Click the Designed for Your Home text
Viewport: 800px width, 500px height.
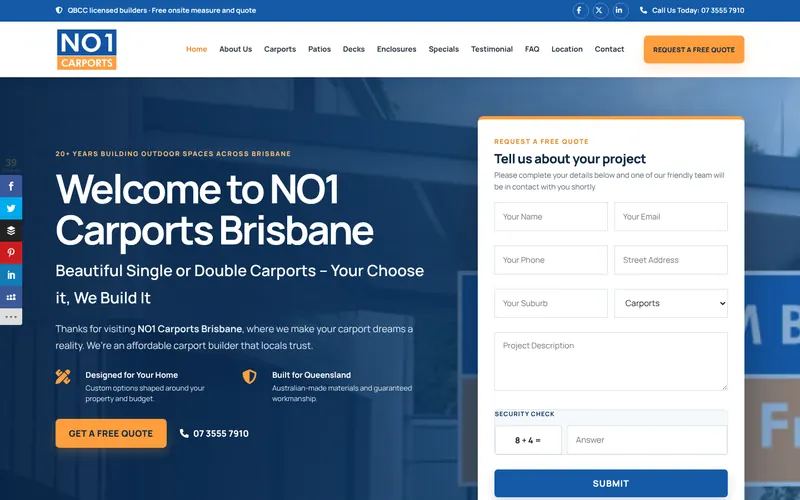(132, 375)
